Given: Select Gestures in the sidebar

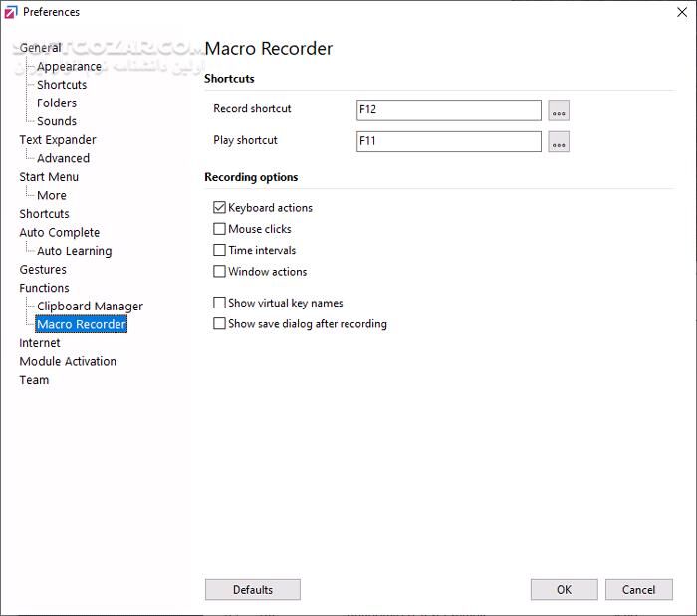Looking at the screenshot, I should pos(43,270).
